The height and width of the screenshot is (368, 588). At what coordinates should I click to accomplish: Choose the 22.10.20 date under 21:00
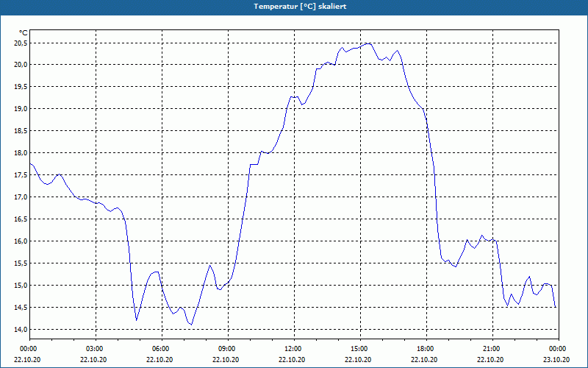(x=490, y=359)
